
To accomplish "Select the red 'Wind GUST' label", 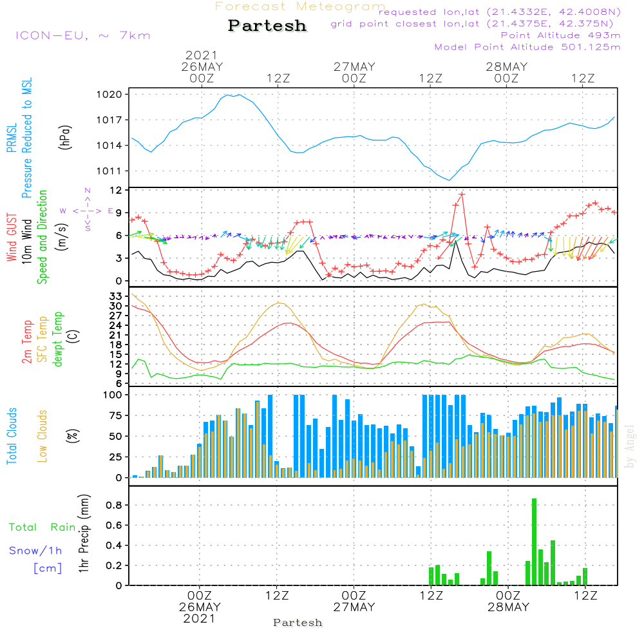I will (x=12, y=237).
